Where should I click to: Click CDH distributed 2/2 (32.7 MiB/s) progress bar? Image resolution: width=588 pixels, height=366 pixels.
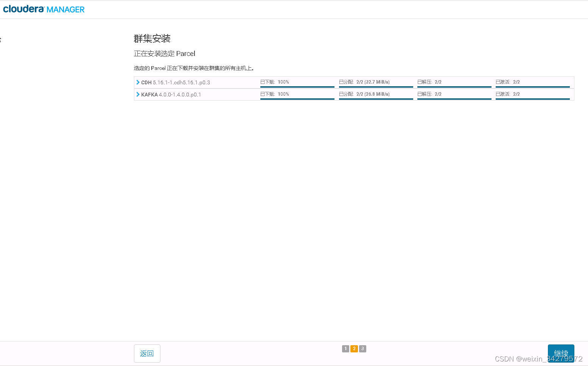pyautogui.click(x=376, y=87)
